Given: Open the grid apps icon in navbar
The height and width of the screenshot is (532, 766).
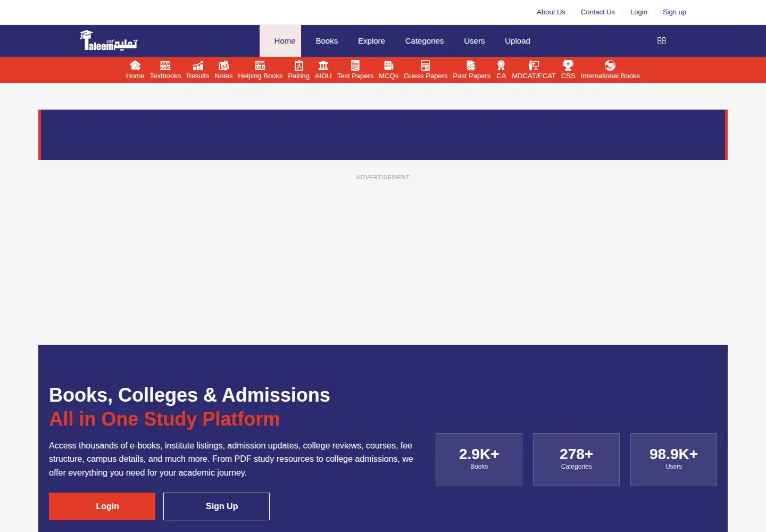Looking at the screenshot, I should pos(662,41).
